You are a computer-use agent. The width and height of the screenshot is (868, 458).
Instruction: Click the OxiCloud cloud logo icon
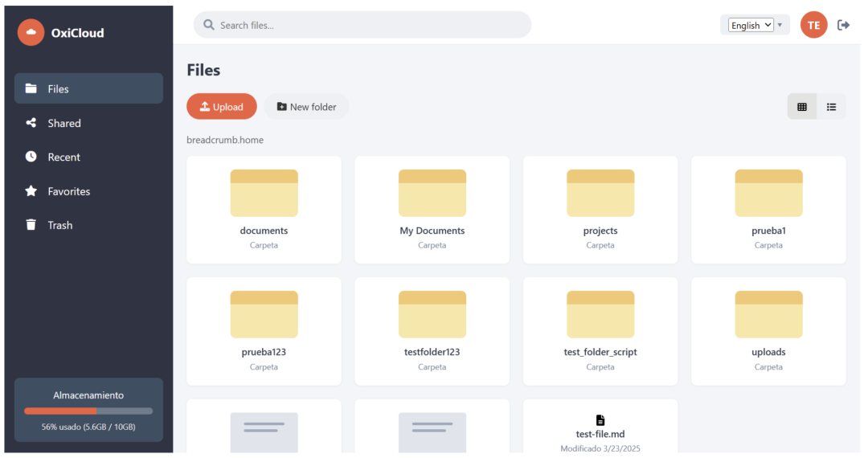click(x=31, y=33)
